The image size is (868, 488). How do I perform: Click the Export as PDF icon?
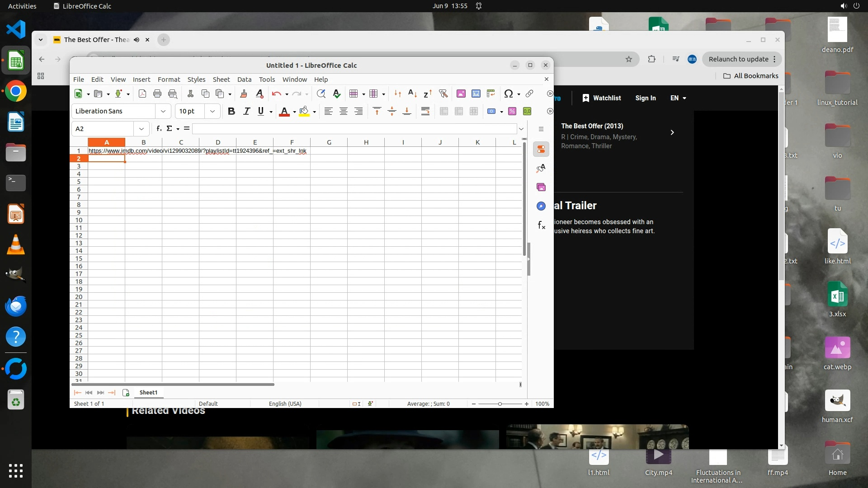[142, 94]
